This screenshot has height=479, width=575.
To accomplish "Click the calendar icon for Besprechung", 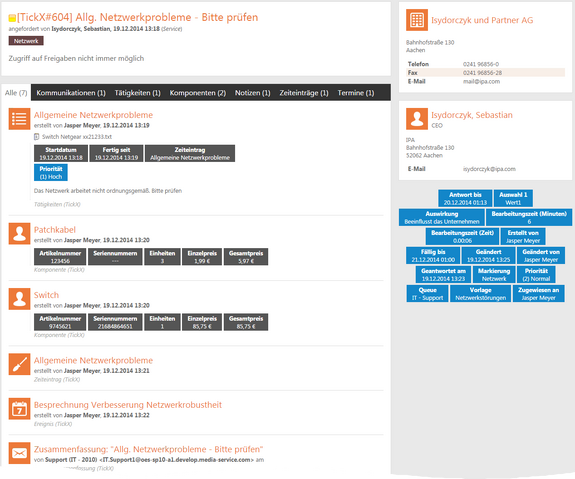I will [x=19, y=409].
